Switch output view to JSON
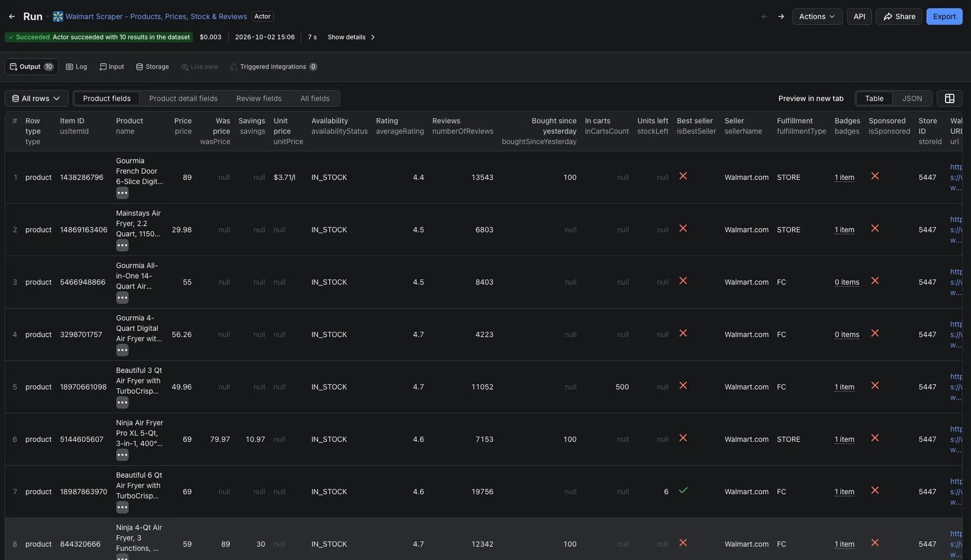Image resolution: width=971 pixels, height=560 pixels. point(912,99)
